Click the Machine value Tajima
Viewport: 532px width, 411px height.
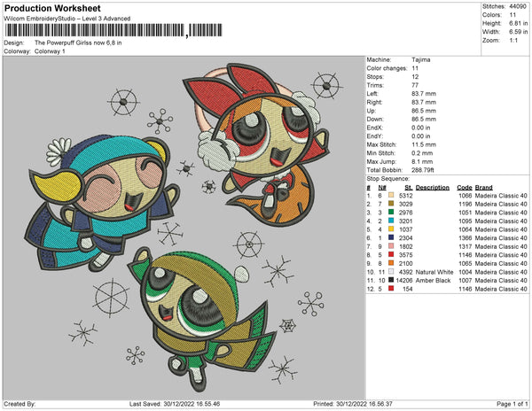420,59
